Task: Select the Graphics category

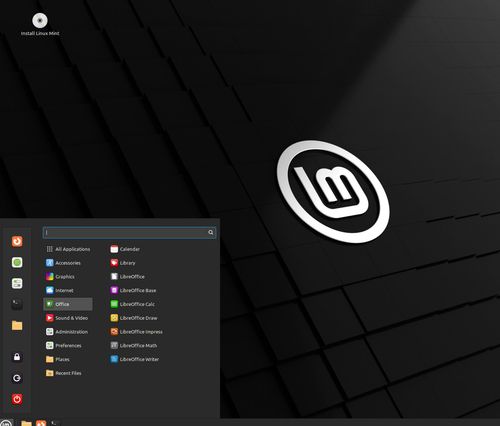Action: pos(68,276)
